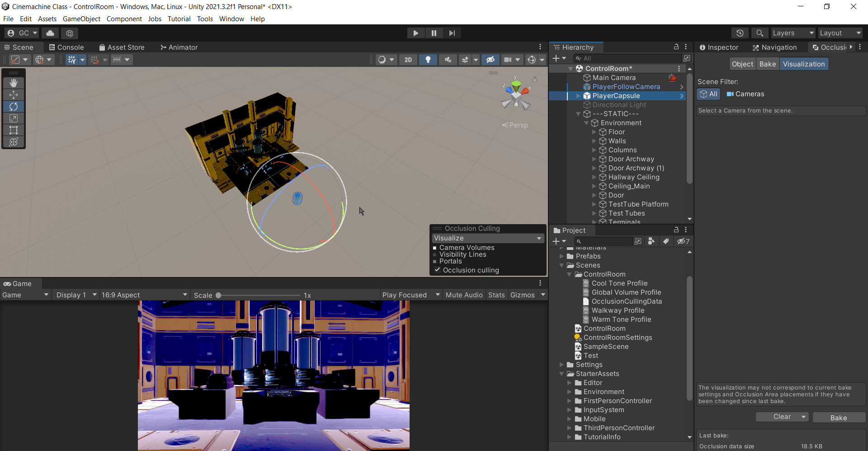Open the 16:9 Aspect dropdown
Screen dimensions: 868x451
144,295
